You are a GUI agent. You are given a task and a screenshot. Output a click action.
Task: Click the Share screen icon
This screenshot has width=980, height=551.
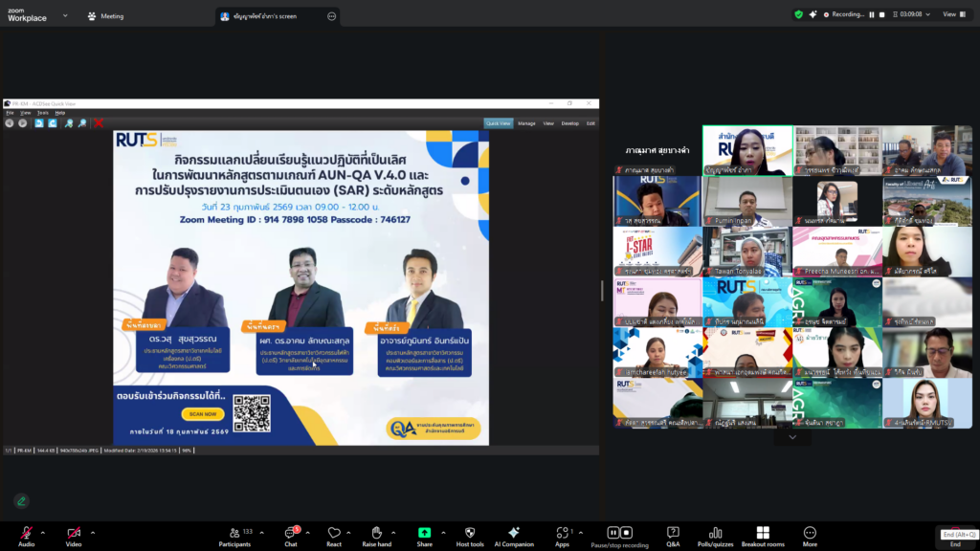coord(424,534)
